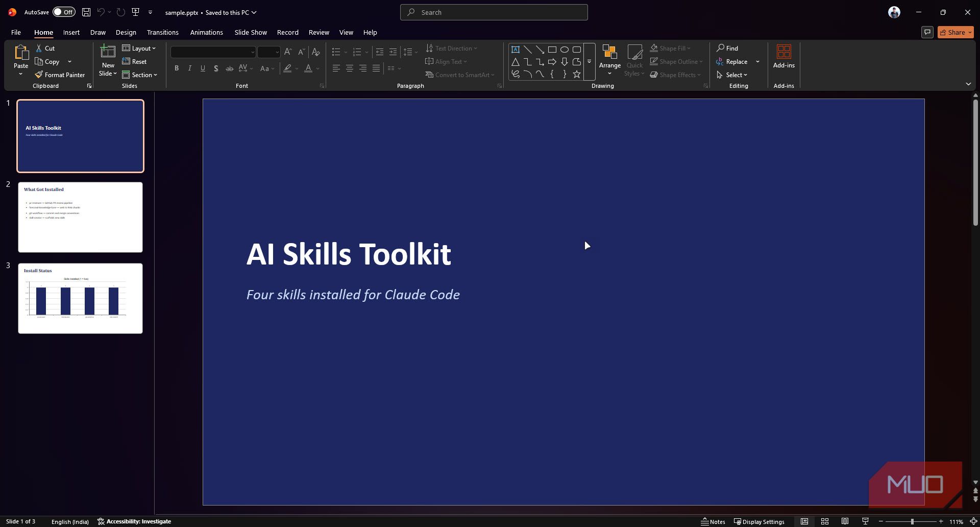Toggle AutoSave switch on
Screen dimensions: 980x527
point(64,12)
